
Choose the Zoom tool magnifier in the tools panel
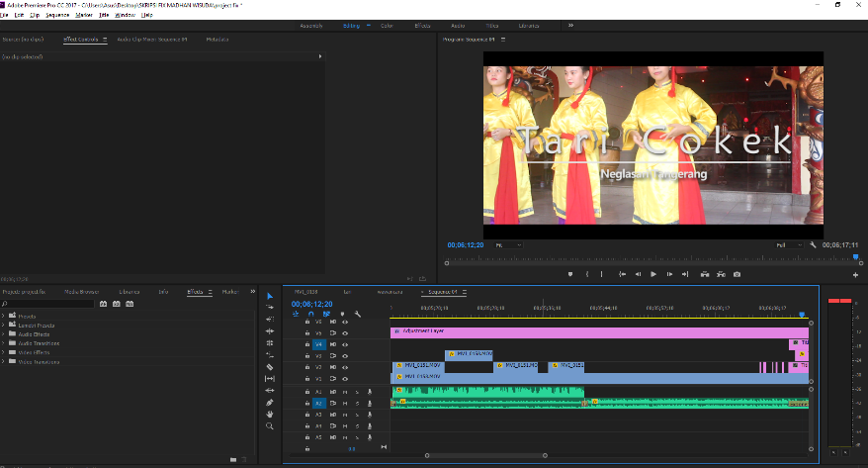coord(269,426)
